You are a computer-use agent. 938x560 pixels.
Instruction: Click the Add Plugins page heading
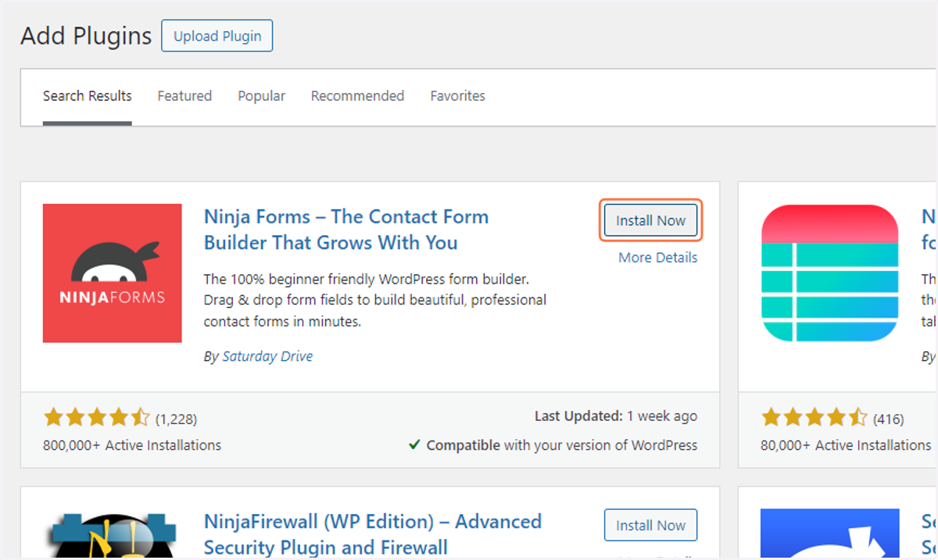point(86,36)
